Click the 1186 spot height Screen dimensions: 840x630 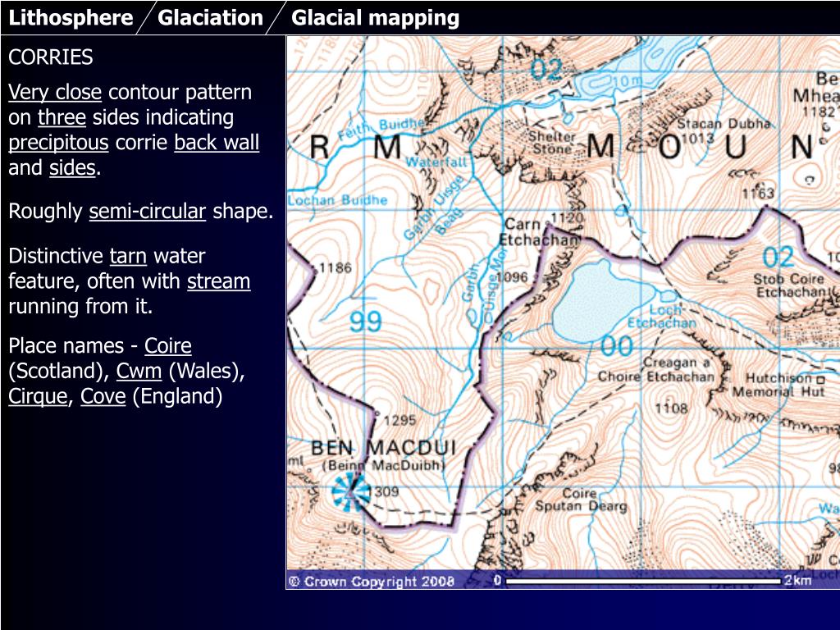point(336,267)
